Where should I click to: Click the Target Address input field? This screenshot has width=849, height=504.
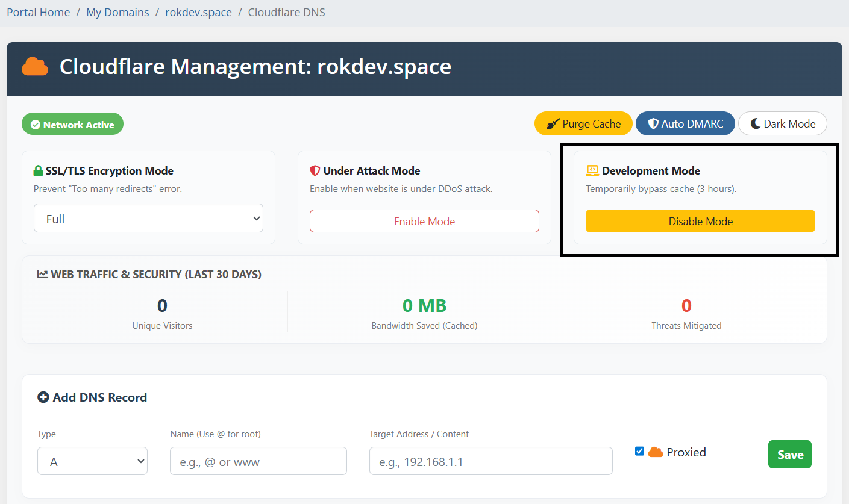(490, 461)
